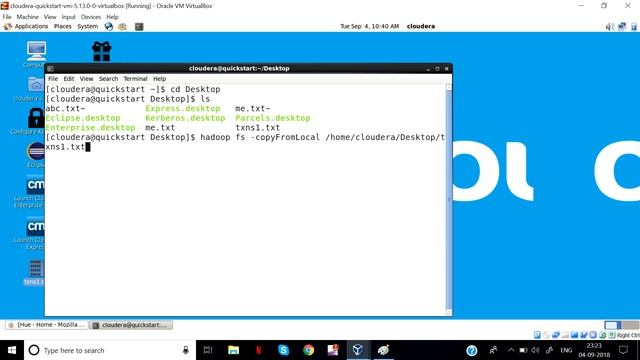Click the Windows volume icon in tray

[x=535, y=350]
